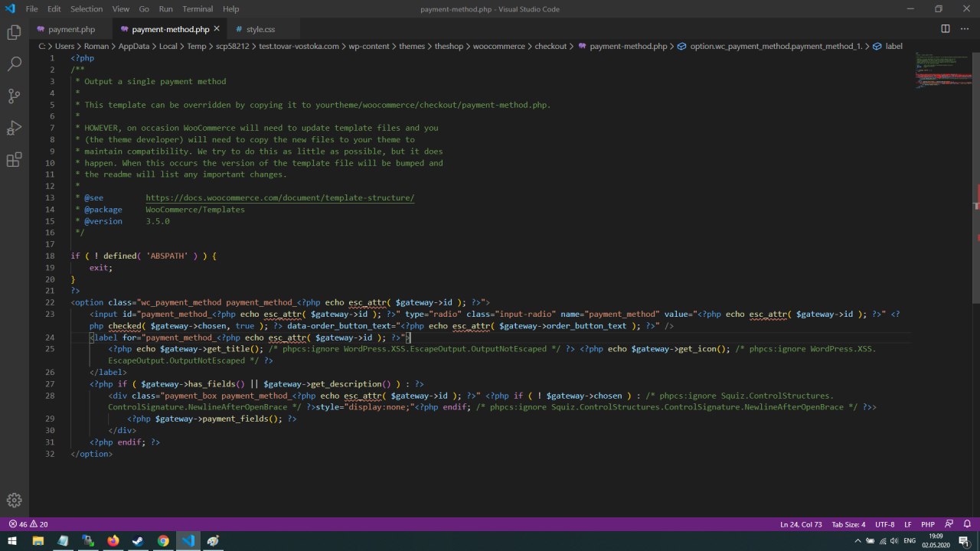Change Tab Size: 4 indentation setting
Image resolution: width=980 pixels, height=551 pixels.
[x=848, y=524]
